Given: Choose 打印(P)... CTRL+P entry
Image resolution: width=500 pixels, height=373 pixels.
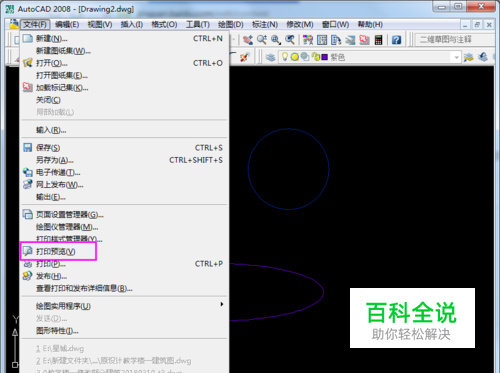Looking at the screenshot, I should tap(124, 264).
